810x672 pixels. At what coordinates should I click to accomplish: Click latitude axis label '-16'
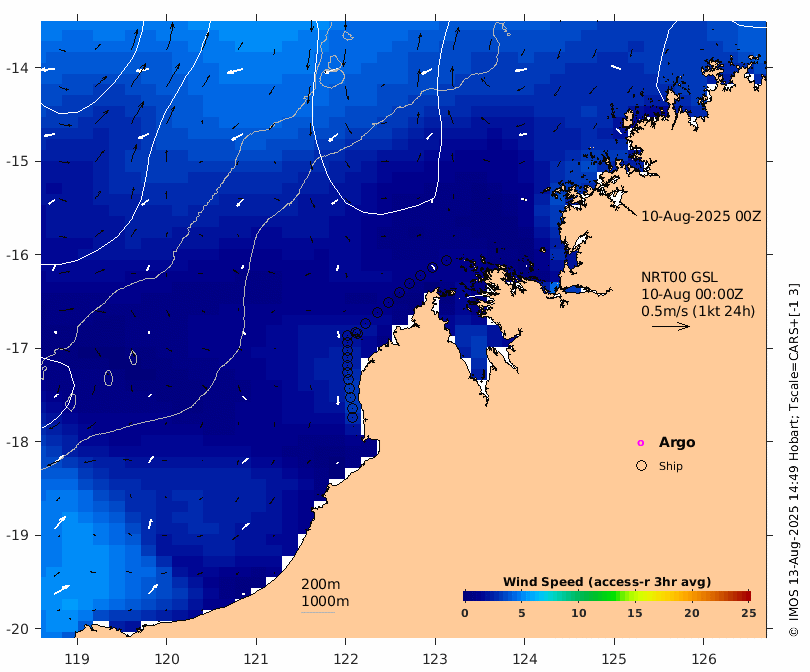click(17, 255)
